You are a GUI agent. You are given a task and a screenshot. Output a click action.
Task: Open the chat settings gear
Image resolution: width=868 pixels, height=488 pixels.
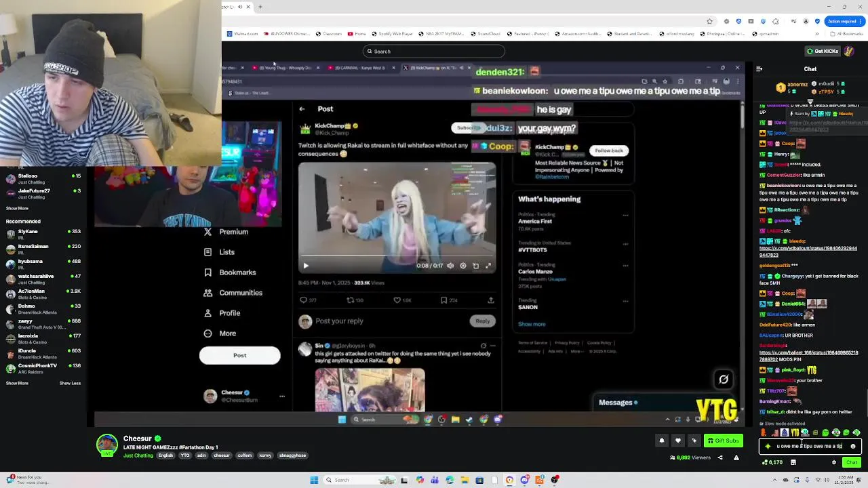pyautogui.click(x=834, y=462)
